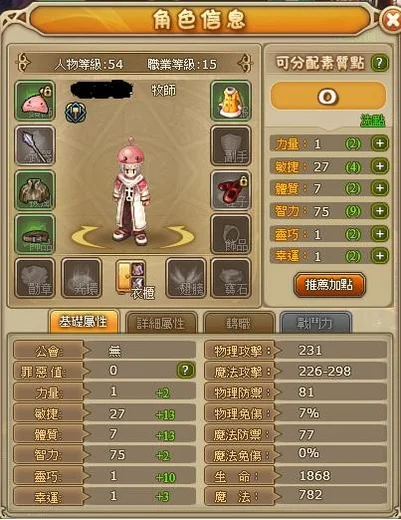Open the orange robe armor slot

(x=231, y=101)
